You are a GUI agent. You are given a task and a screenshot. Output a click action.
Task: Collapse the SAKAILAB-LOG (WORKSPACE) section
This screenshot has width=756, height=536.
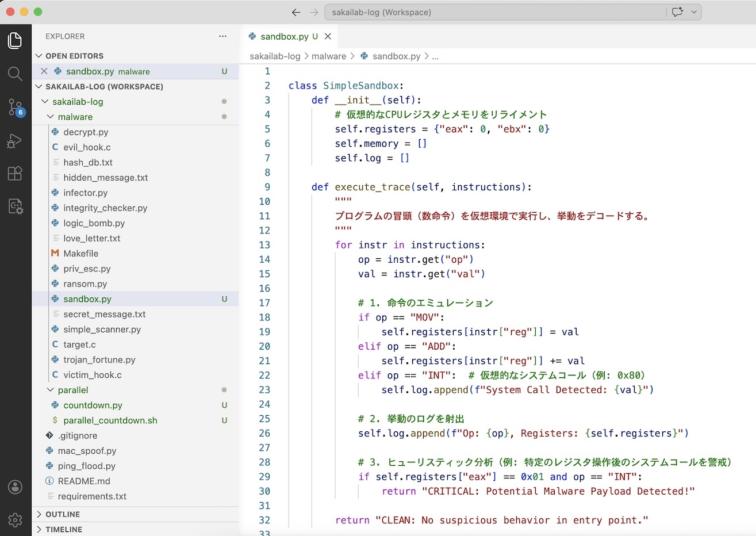coord(136,86)
